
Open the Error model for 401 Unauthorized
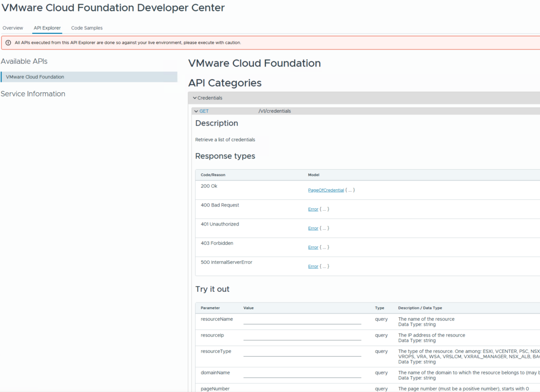tap(313, 228)
